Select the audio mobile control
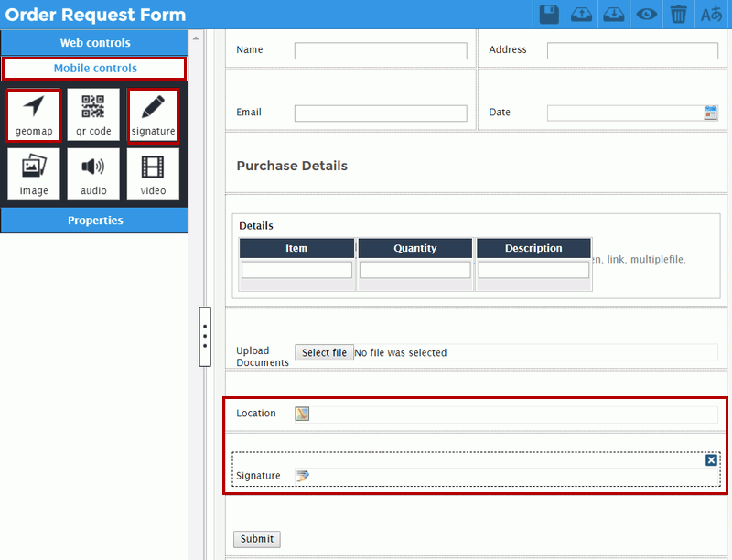The image size is (732, 560). pyautogui.click(x=93, y=175)
